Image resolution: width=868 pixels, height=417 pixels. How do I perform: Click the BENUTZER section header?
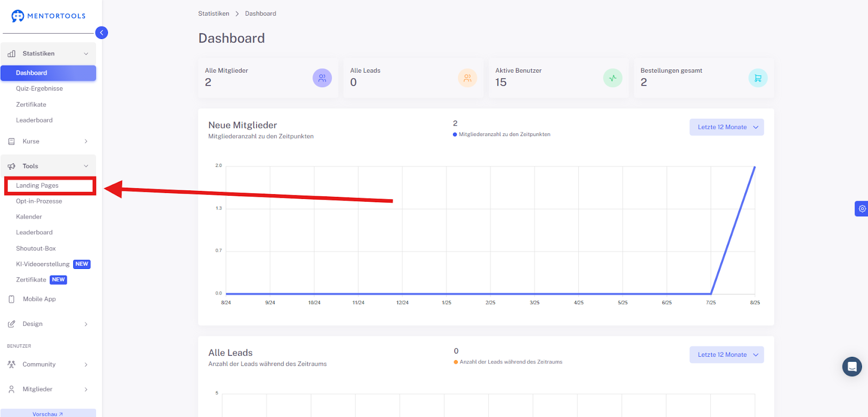19,346
